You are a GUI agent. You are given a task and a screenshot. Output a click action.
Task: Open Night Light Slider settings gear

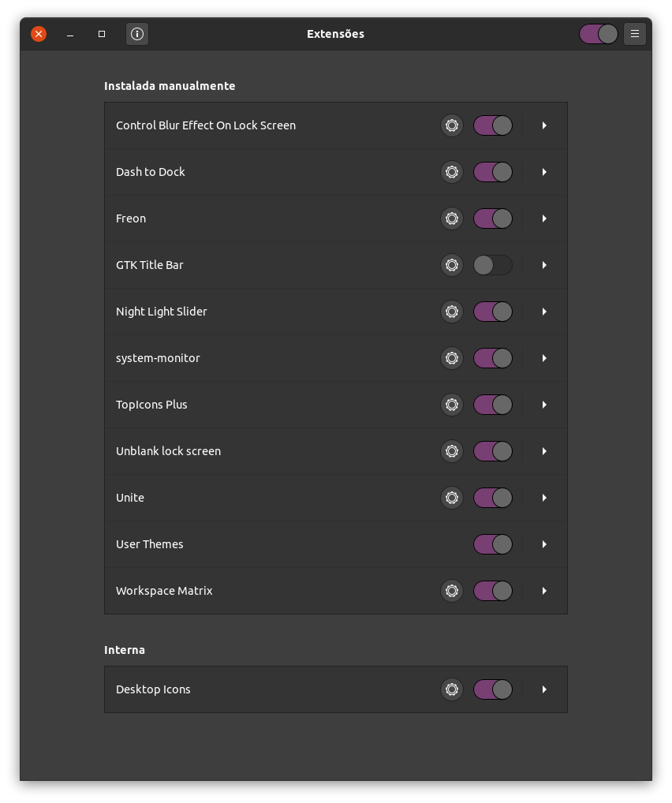pos(452,312)
